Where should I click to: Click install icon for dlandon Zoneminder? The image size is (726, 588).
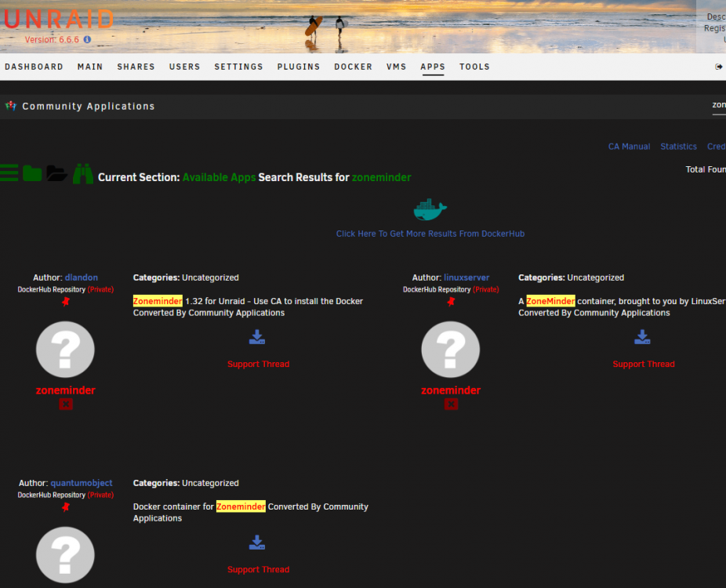point(257,337)
